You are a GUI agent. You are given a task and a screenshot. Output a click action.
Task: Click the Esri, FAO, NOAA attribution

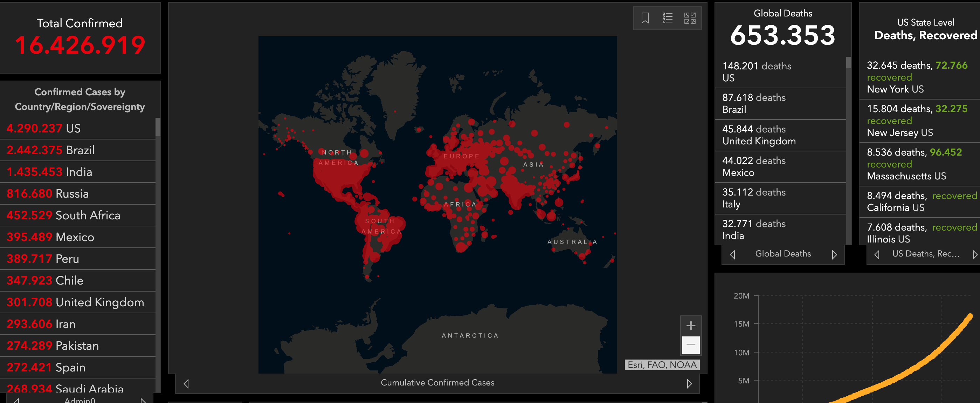tap(662, 364)
